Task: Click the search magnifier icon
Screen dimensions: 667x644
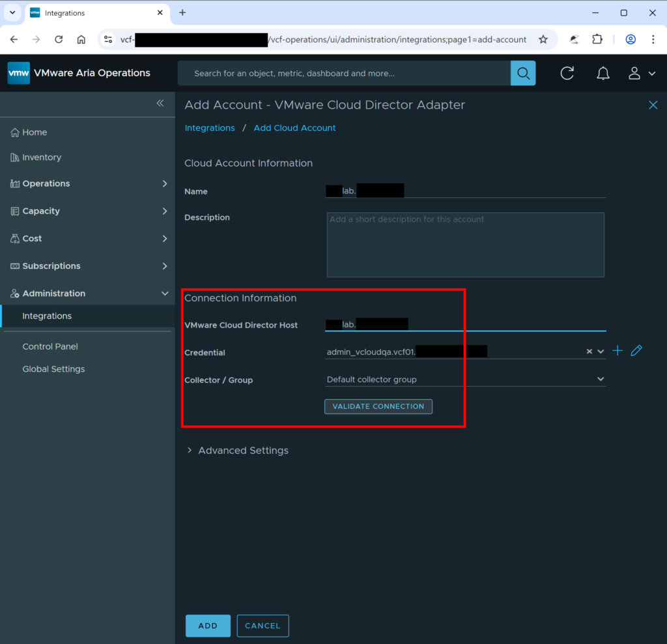Action: click(x=523, y=73)
